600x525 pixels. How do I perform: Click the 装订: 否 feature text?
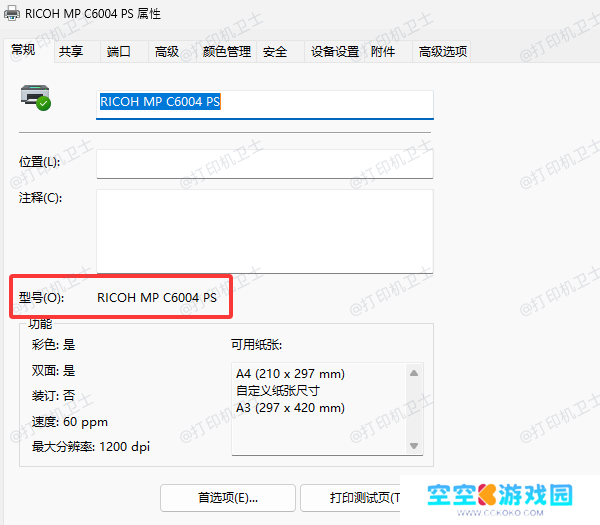(x=53, y=396)
